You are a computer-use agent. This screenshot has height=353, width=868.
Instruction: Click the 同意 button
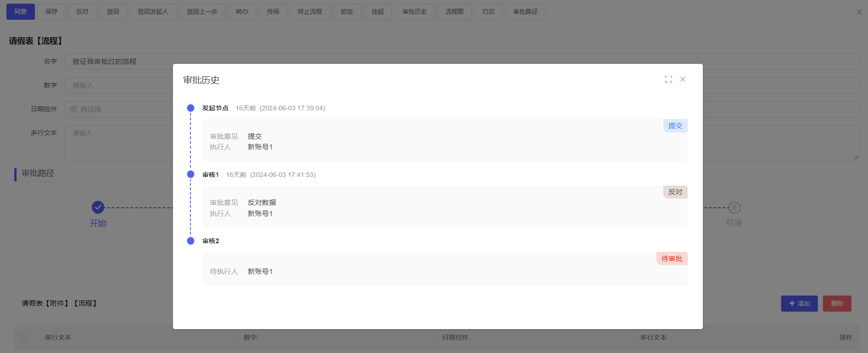click(21, 11)
